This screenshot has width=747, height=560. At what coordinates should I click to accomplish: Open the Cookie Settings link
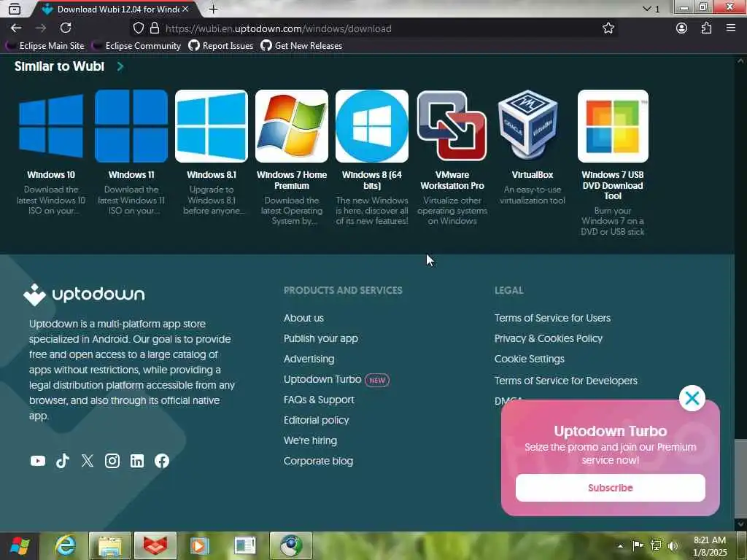point(530,359)
